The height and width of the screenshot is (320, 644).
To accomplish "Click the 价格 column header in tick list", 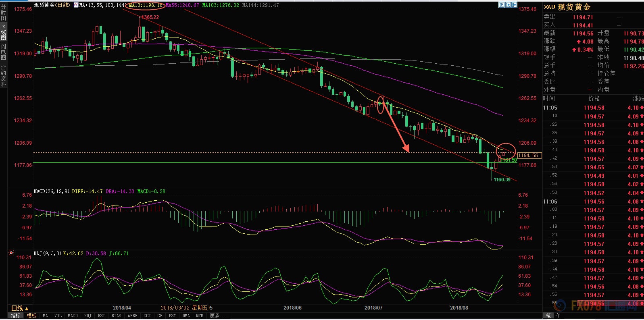I will pyautogui.click(x=594, y=99).
